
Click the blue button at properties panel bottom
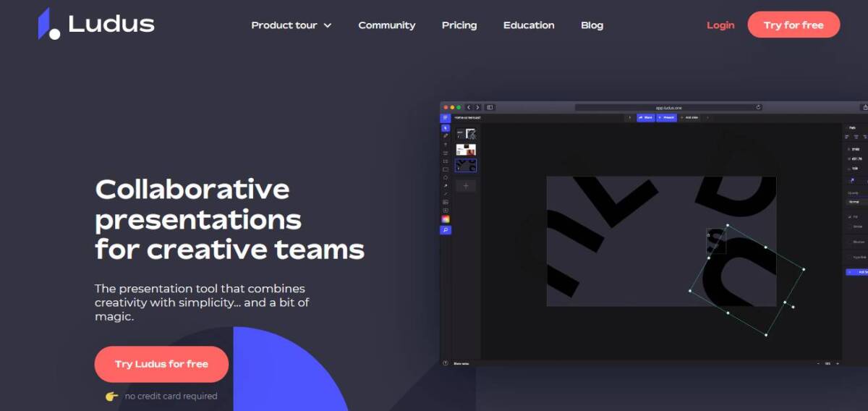857,272
